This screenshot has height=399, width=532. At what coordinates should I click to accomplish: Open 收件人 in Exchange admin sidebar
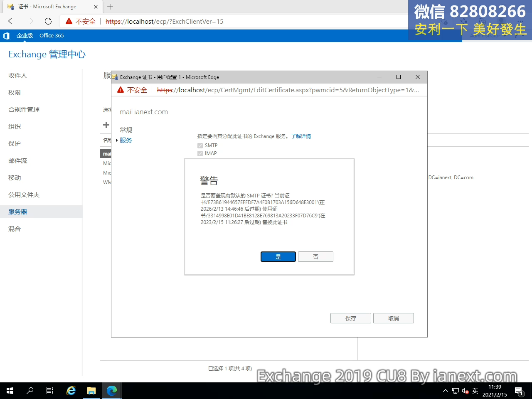(x=17, y=75)
